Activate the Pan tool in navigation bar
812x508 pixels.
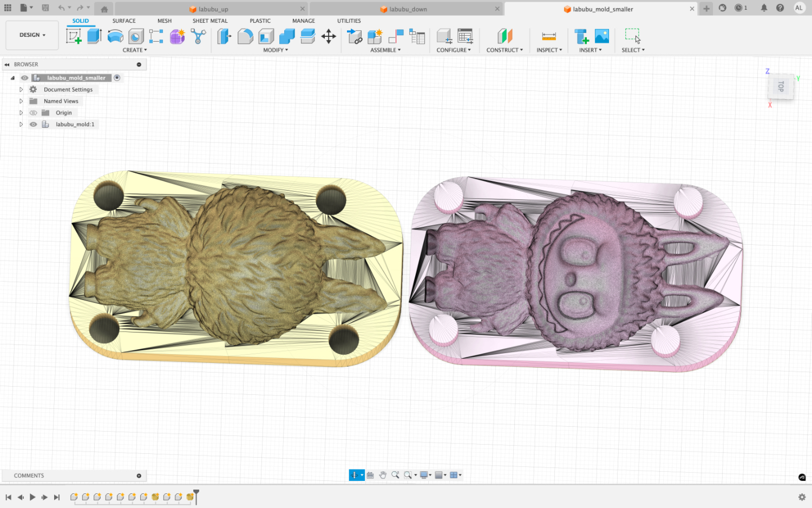click(x=383, y=475)
